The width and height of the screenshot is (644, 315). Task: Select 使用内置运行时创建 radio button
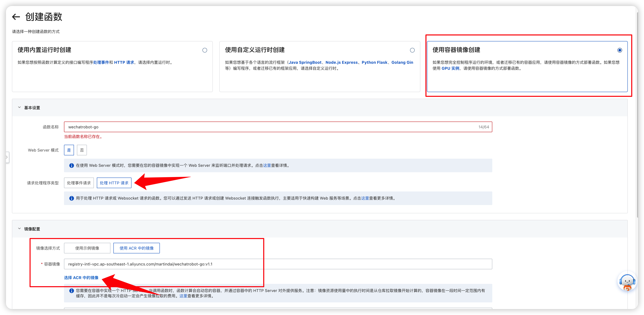click(204, 50)
